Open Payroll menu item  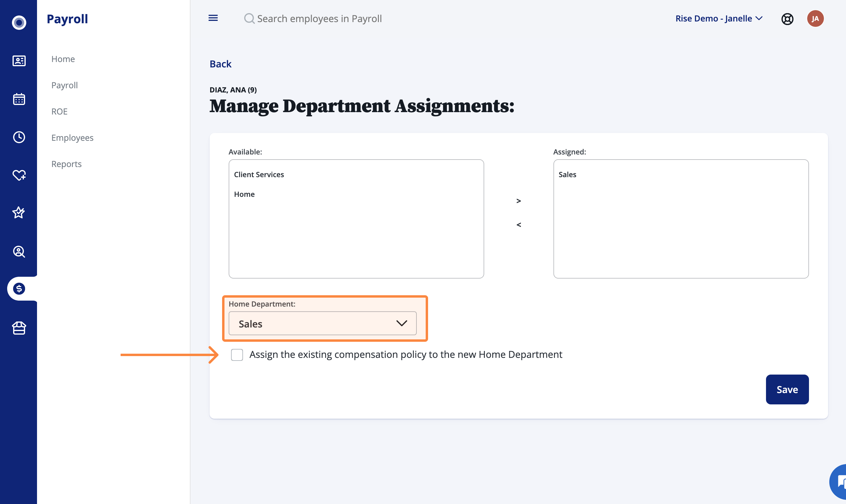(x=64, y=85)
